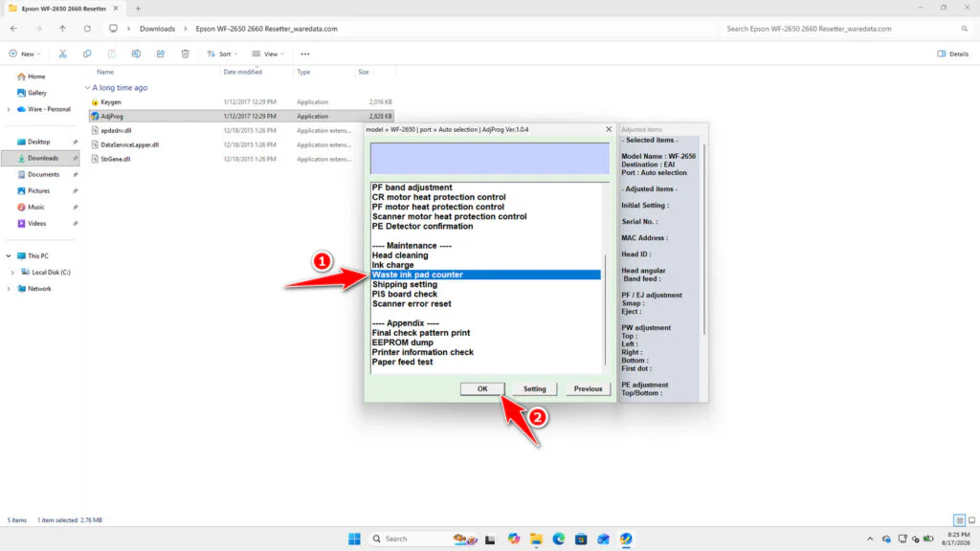Click the Previous button in AdjProg

[589, 388]
